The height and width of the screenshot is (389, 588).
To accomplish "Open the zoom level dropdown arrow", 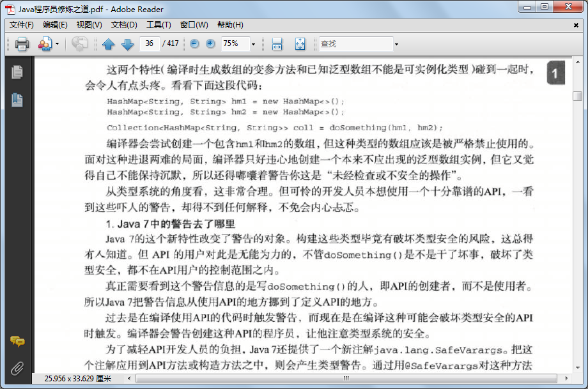I will click(253, 44).
